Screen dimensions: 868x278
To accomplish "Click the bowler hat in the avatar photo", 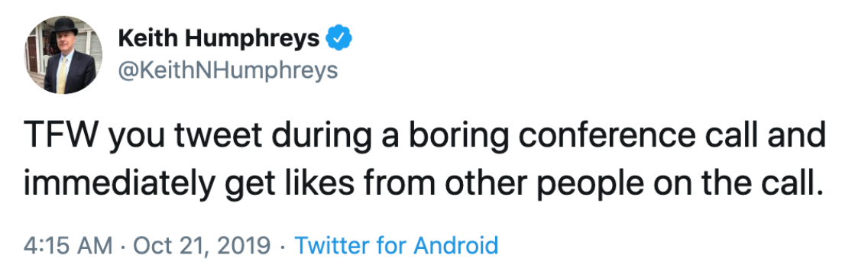I will [x=66, y=27].
